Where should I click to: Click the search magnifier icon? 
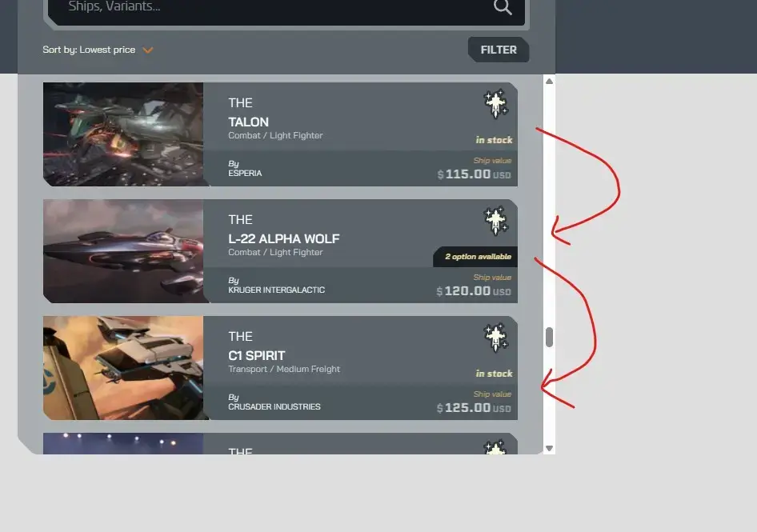pos(502,6)
